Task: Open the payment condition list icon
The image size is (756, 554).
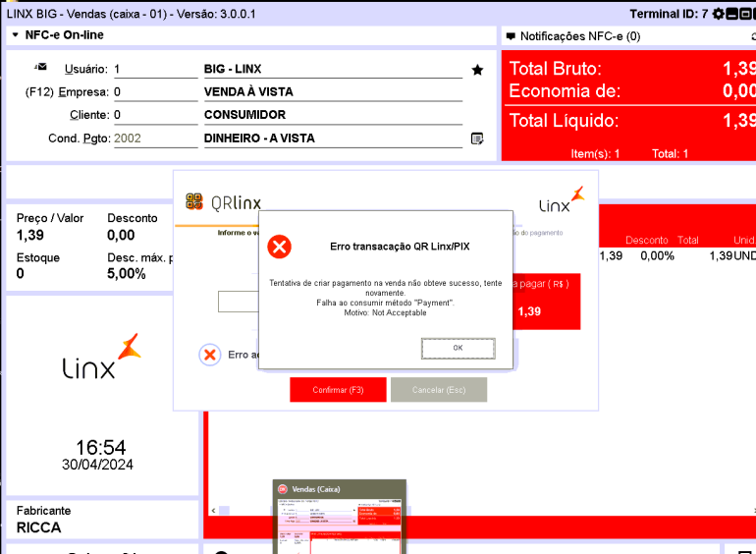Action: [477, 138]
